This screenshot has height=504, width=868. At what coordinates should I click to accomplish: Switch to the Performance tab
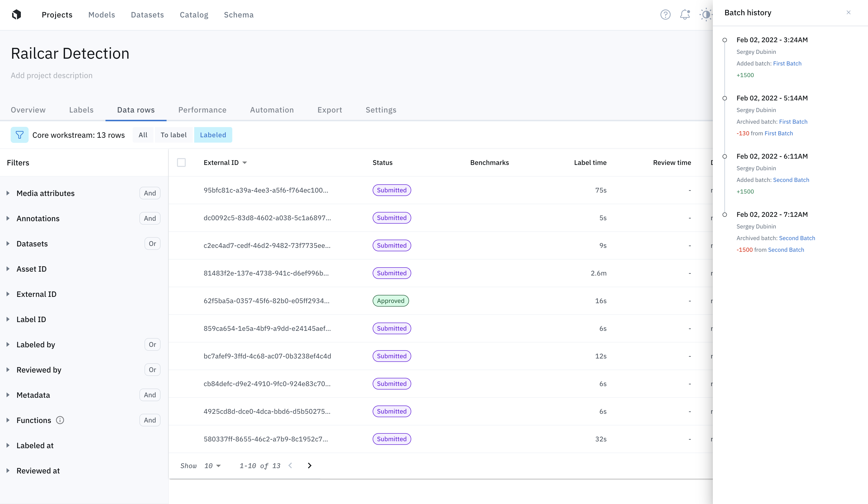pyautogui.click(x=202, y=110)
